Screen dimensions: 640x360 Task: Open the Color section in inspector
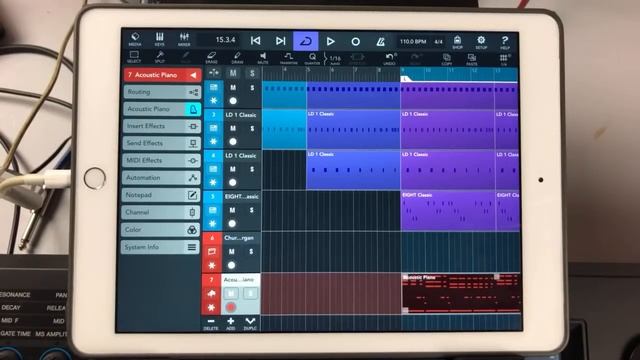[x=160, y=230]
